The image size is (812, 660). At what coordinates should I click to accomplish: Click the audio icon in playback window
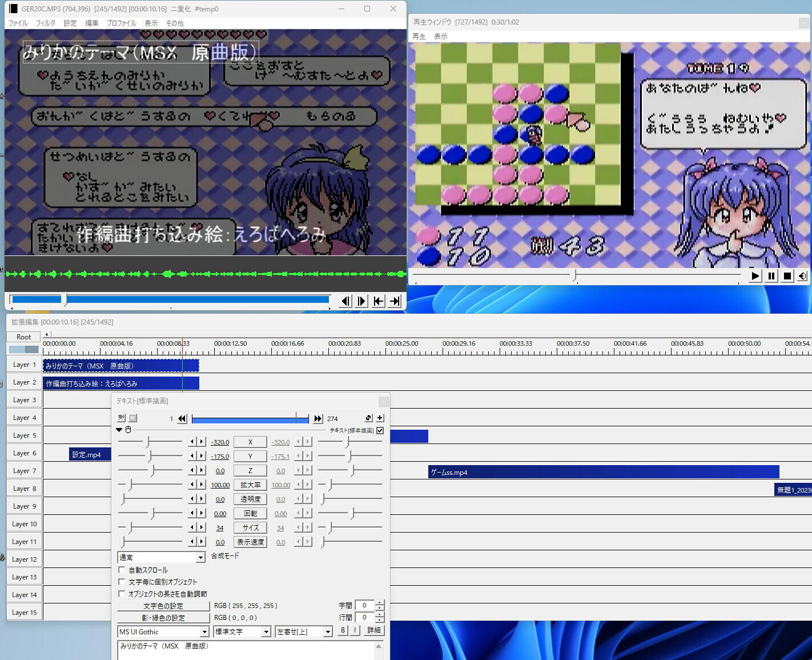pos(802,276)
